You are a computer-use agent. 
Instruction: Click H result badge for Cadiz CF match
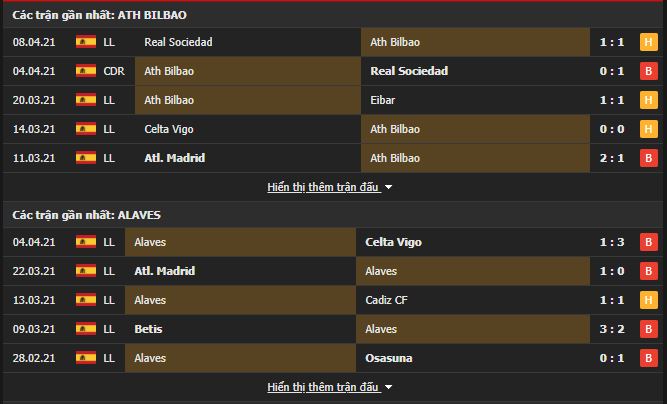coord(648,300)
